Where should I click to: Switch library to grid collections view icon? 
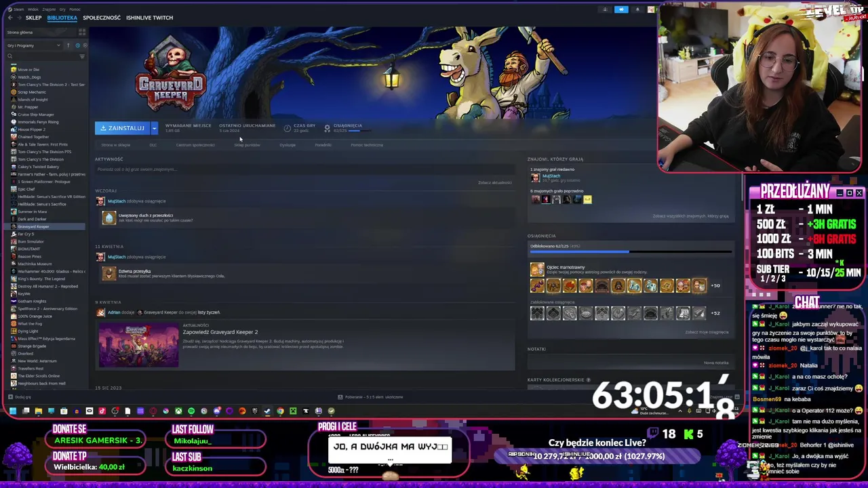click(x=82, y=32)
